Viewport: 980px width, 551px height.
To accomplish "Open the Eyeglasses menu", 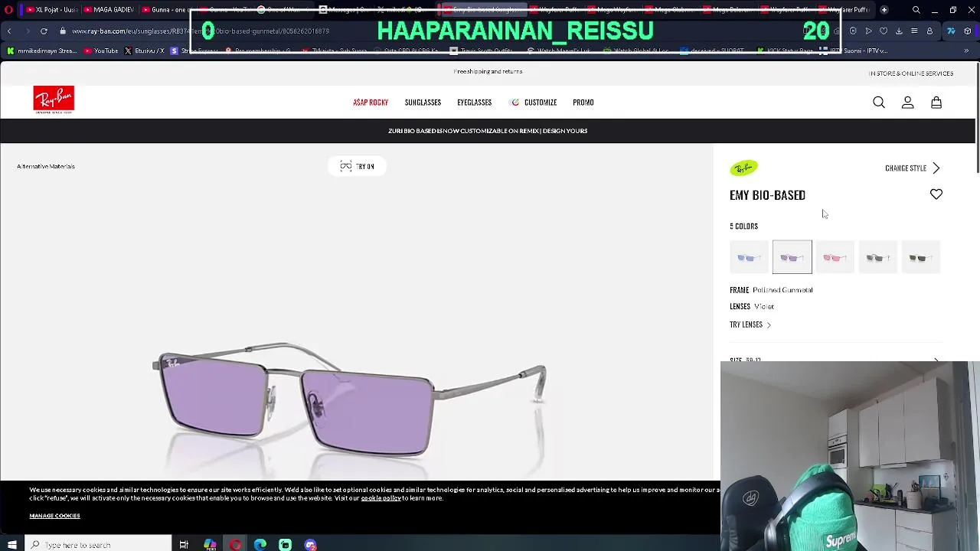I will pyautogui.click(x=474, y=103).
